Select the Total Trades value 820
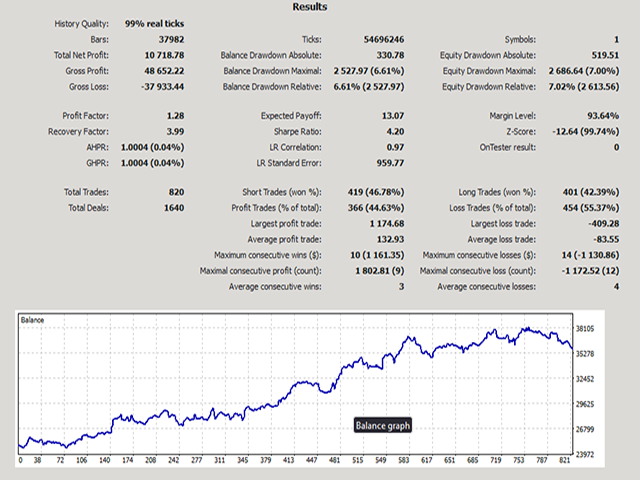Screen dimensions: 640x480 [x=176, y=192]
